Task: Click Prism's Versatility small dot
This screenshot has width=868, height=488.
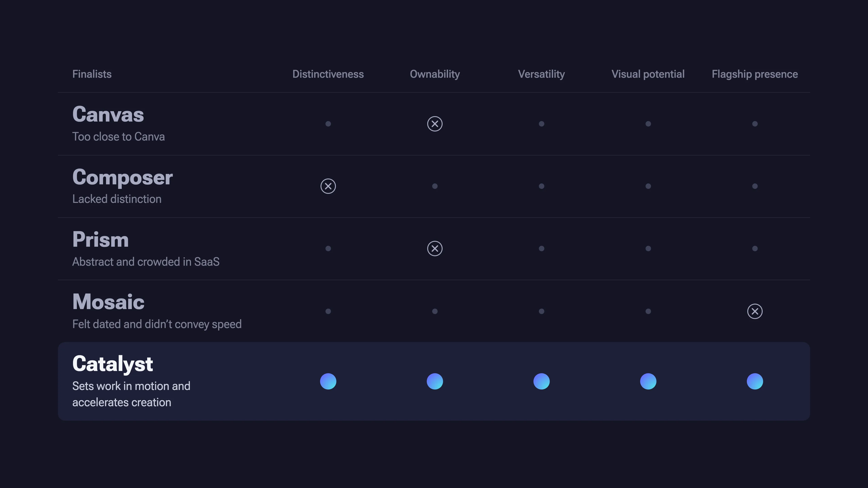Action: coord(542,249)
